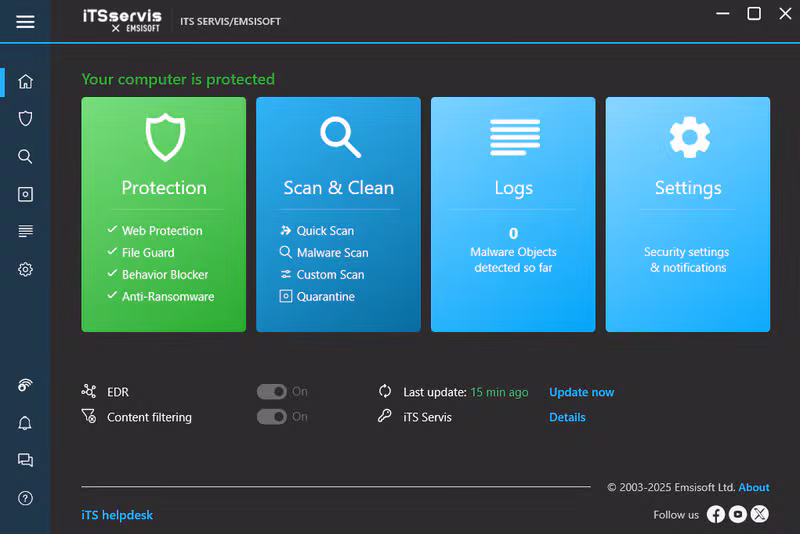Viewport: 800px width, 534px height.
Task: Click the large Scan & Clean magnifier
Action: 340,137
